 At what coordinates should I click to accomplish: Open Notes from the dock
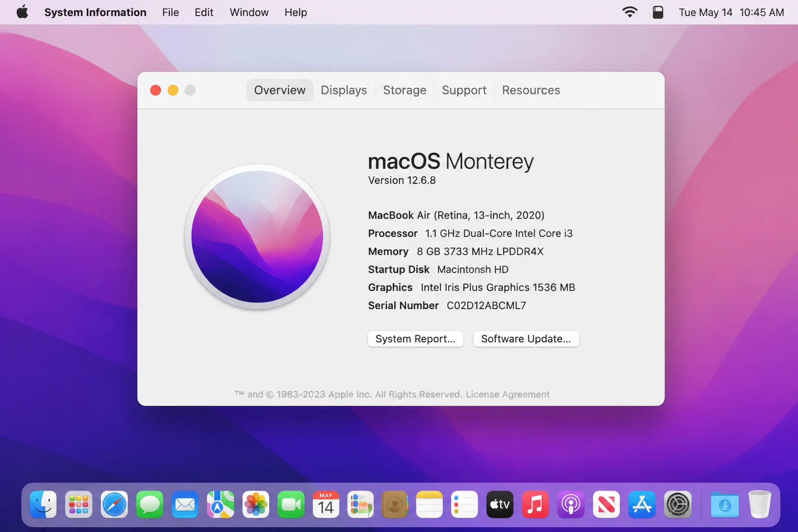pyautogui.click(x=430, y=504)
